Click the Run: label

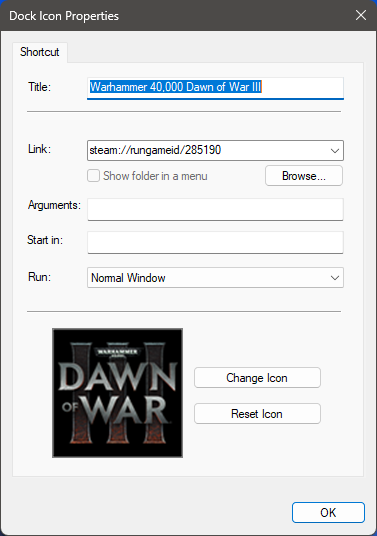click(39, 277)
